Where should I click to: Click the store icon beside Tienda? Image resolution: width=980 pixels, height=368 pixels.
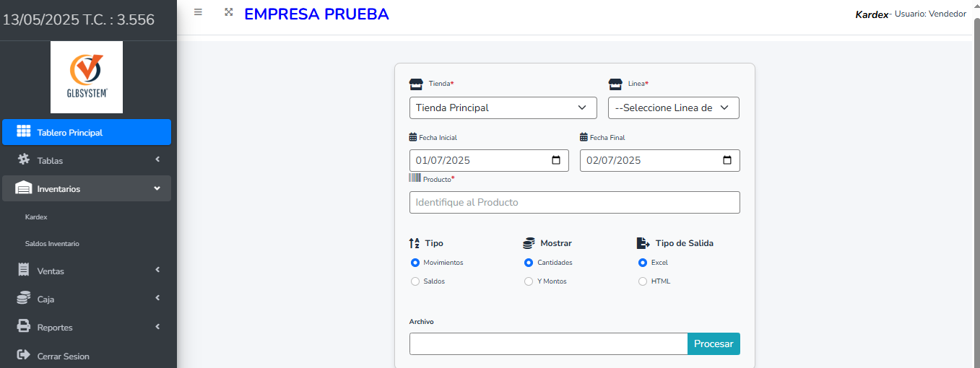(x=416, y=84)
